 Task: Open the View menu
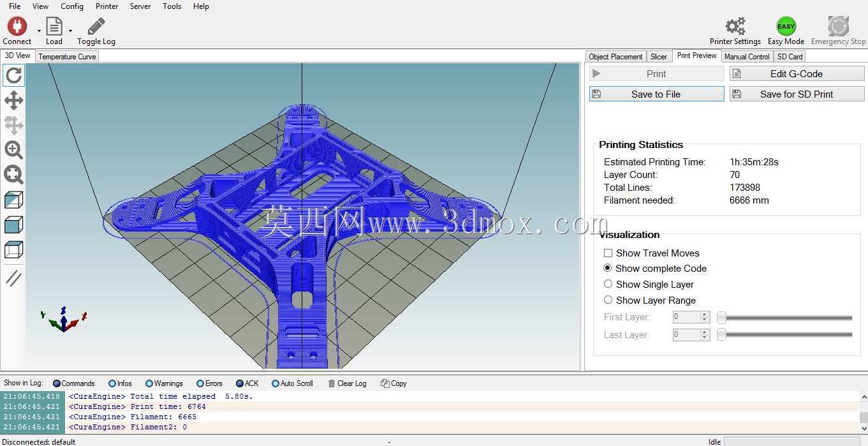[x=40, y=6]
